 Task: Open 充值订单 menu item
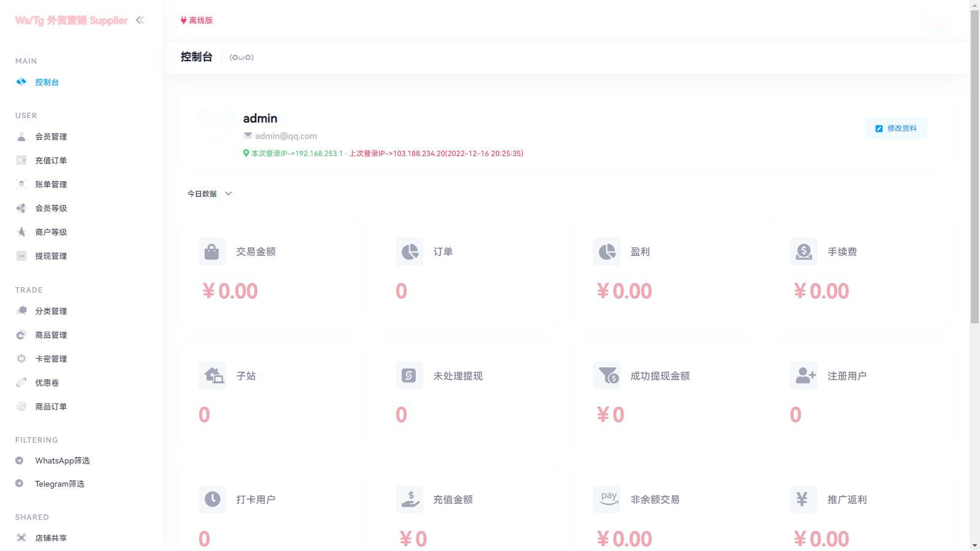pos(51,160)
